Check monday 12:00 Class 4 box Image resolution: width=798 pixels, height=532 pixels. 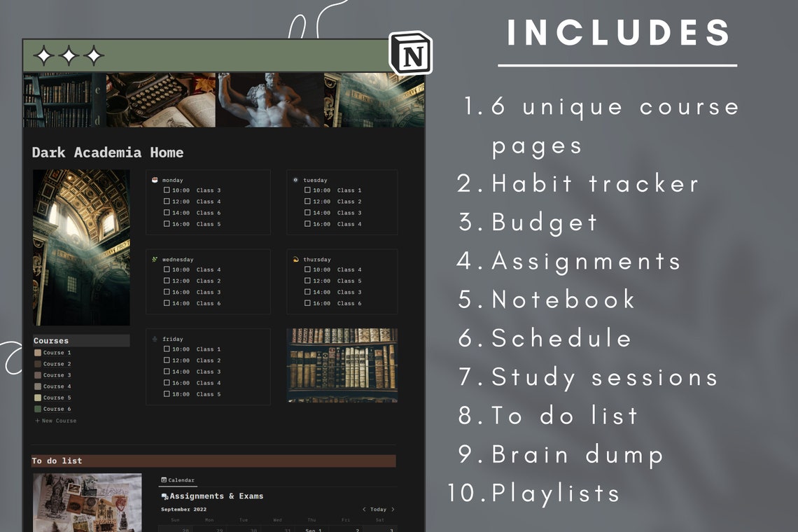[x=167, y=201]
